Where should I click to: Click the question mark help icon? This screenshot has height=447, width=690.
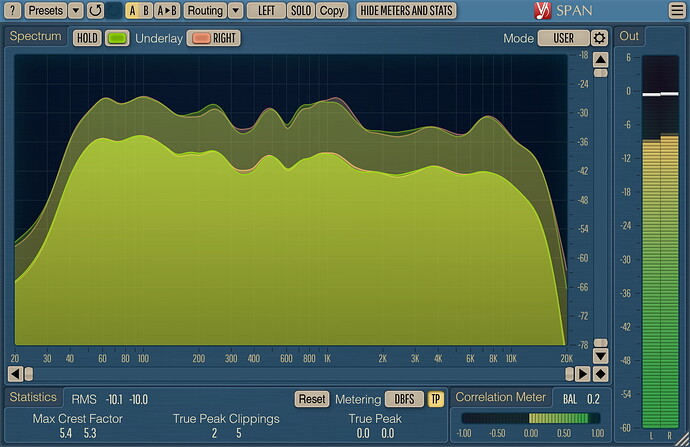pyautogui.click(x=12, y=10)
